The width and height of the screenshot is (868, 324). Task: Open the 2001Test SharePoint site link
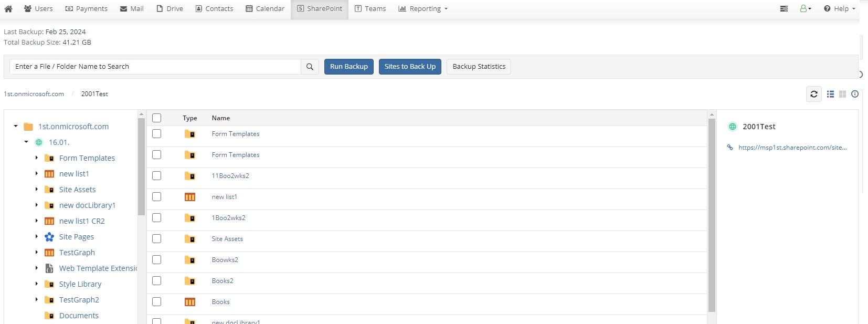click(792, 148)
